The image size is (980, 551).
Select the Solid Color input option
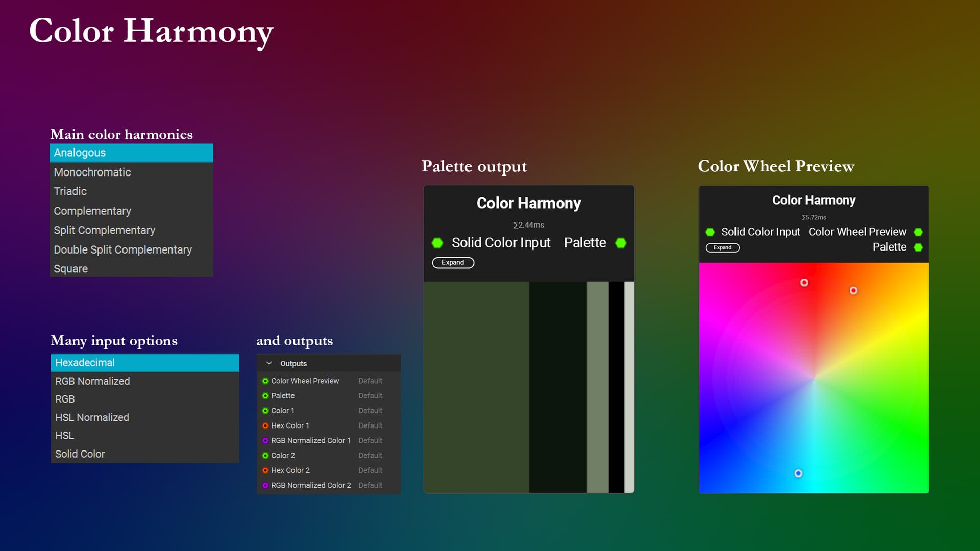pos(80,454)
